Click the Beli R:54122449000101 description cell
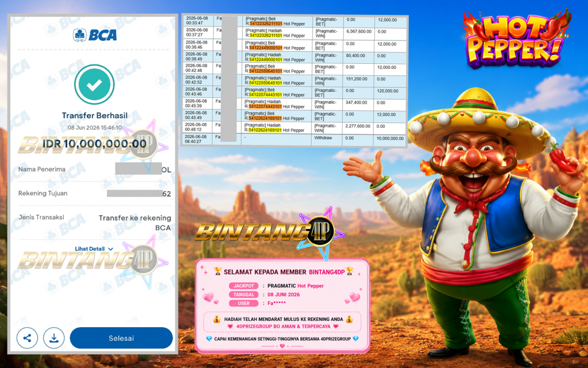Viewport: 588px width, 368px height. (x=276, y=45)
